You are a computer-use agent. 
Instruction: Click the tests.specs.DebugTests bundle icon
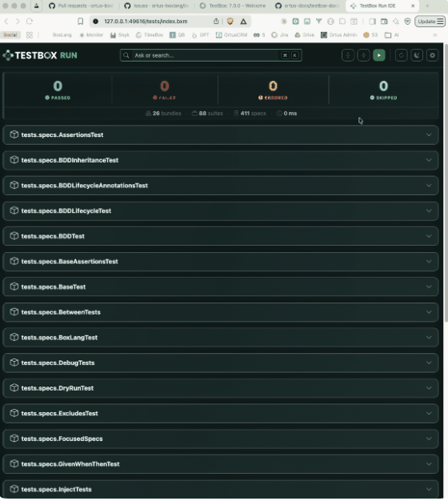pyautogui.click(x=14, y=363)
